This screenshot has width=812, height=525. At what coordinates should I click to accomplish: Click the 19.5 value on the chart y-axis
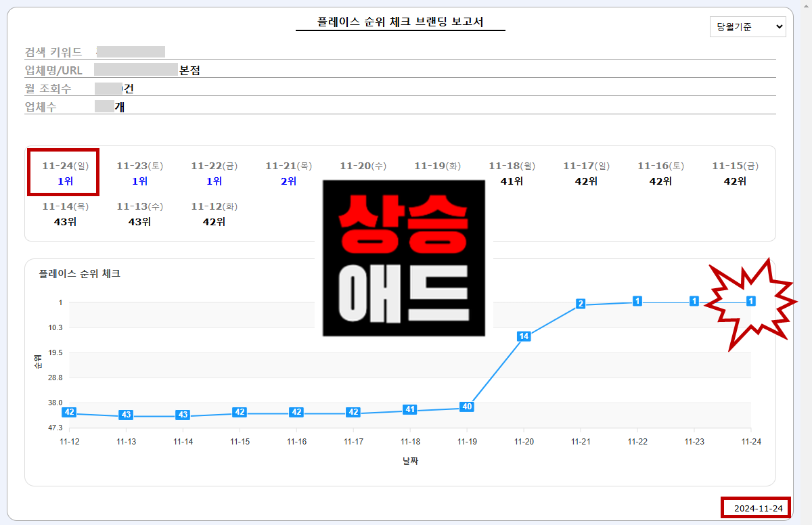click(x=55, y=352)
